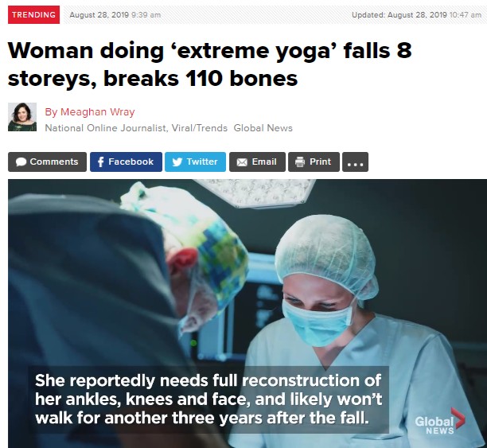Click the article headline about extreme yoga
Image resolution: width=487 pixels, height=448 pixels.
coord(209,64)
